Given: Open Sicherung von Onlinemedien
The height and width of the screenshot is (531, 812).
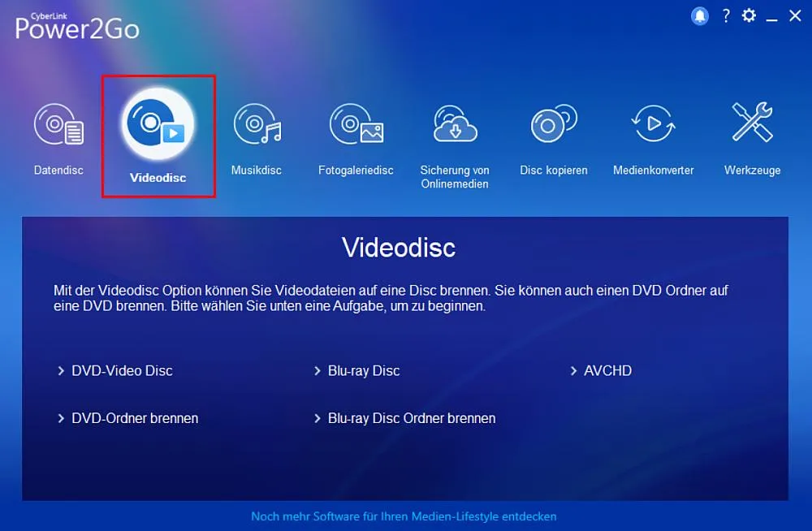Looking at the screenshot, I should [x=455, y=126].
